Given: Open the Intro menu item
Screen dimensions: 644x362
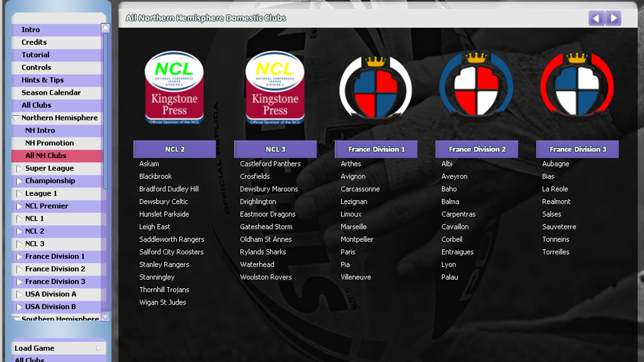Looking at the screenshot, I should coord(56,30).
